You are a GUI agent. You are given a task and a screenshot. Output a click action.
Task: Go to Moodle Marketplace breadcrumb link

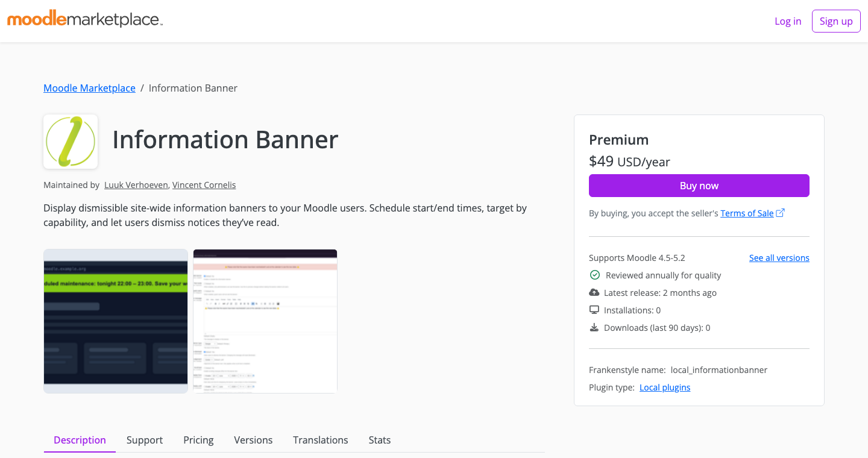[89, 88]
